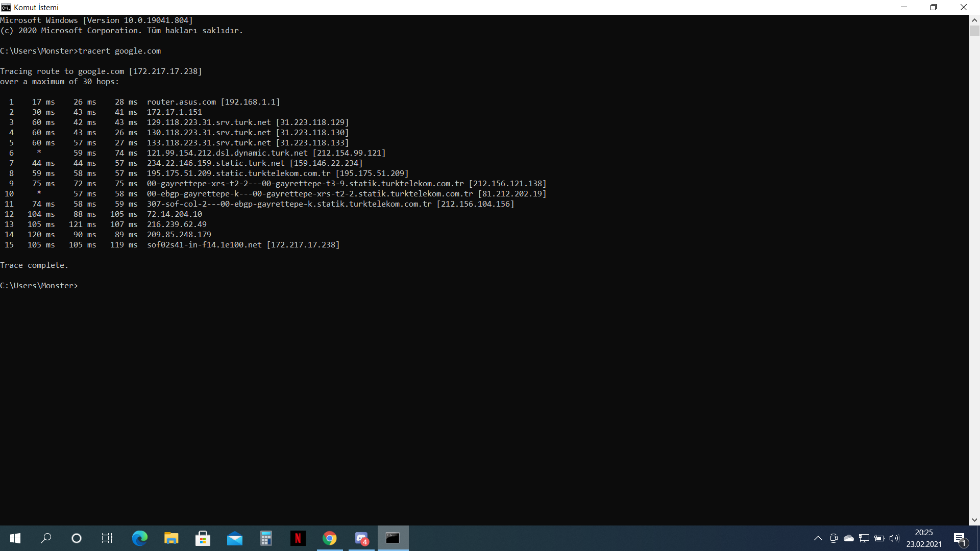Launch Microsoft Edge from the taskbar
This screenshot has width=980, height=551.
139,538
